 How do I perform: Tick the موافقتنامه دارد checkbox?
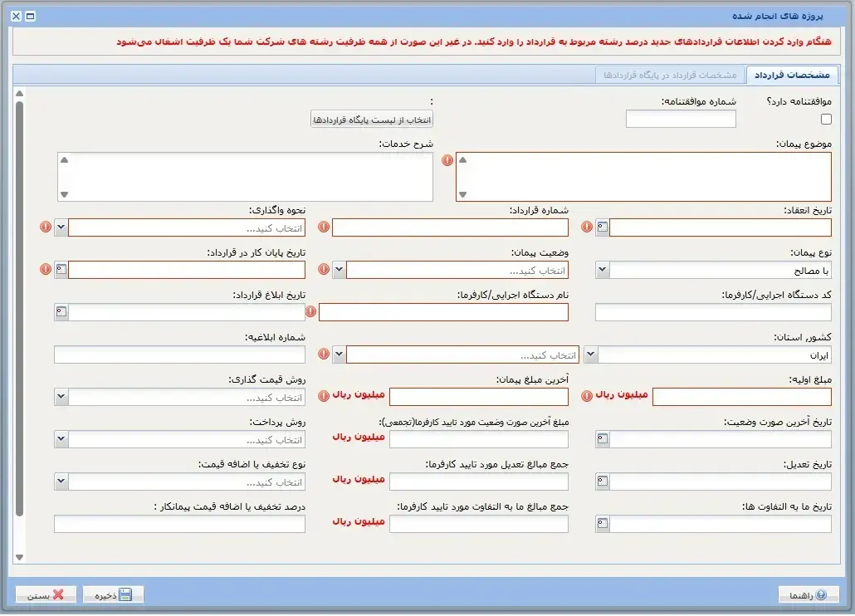click(825, 120)
